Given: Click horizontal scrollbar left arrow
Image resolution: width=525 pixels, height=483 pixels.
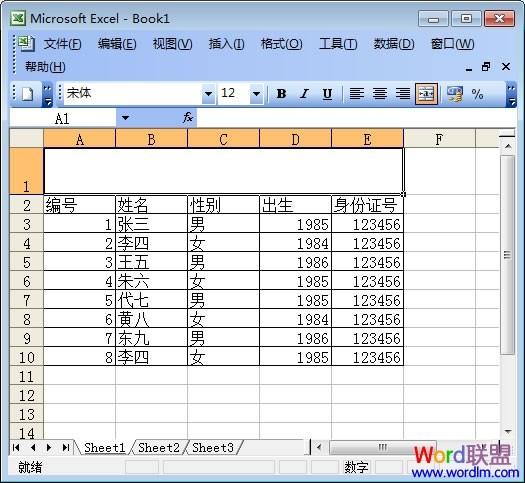Looking at the screenshot, I should tap(319, 447).
